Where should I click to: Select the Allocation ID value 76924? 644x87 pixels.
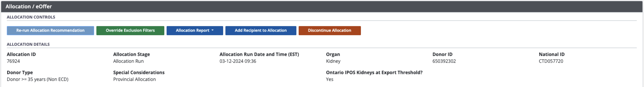pos(13,61)
